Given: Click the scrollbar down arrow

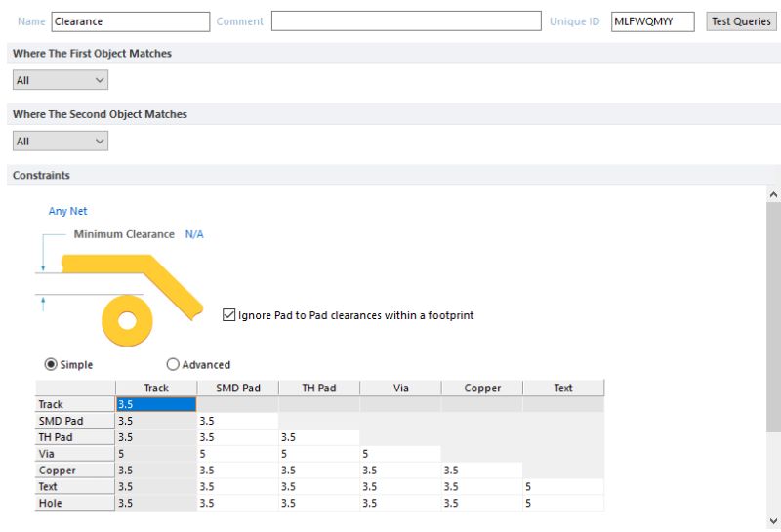Looking at the screenshot, I should [x=773, y=521].
